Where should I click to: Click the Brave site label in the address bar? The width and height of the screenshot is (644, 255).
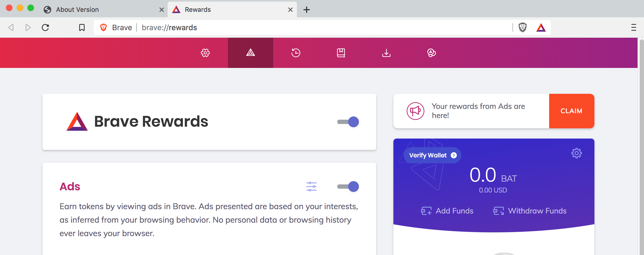122,27
